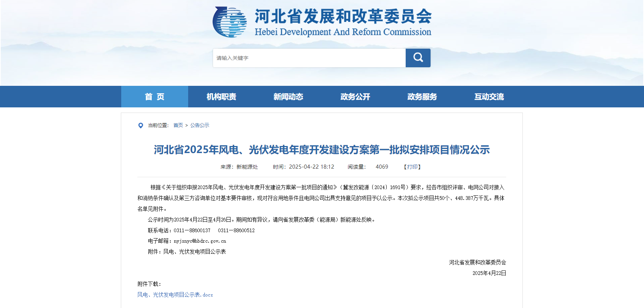
Task: Open the 公告公示 breadcrumb link
Action: tap(200, 125)
